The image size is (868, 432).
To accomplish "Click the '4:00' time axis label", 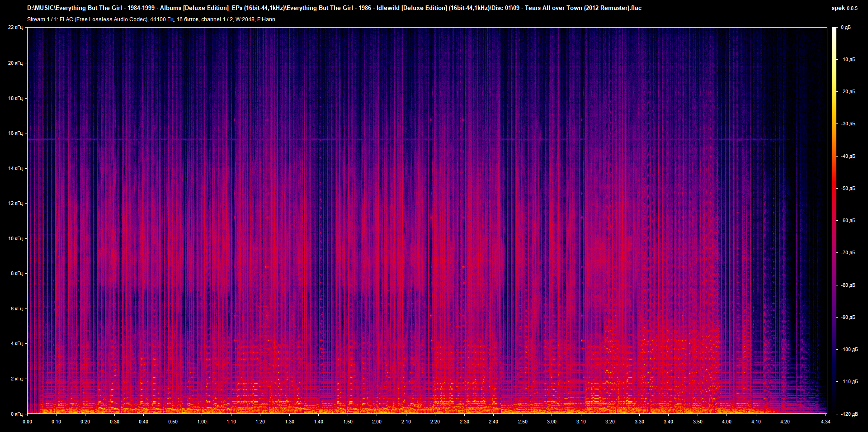I will (x=726, y=422).
